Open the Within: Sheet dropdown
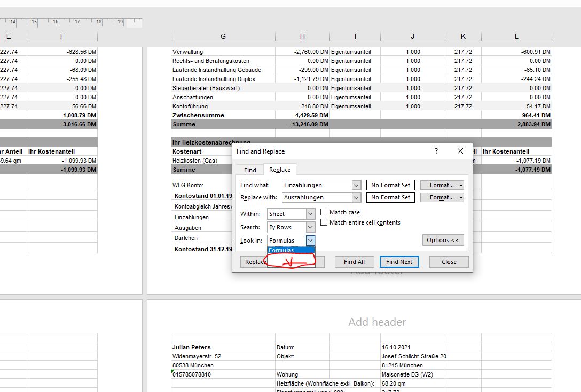The image size is (581, 392). pos(309,213)
